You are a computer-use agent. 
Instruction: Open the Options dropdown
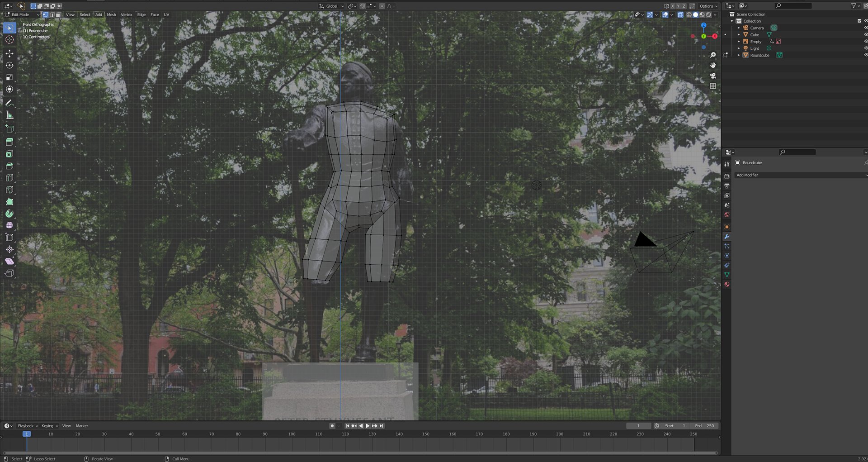click(x=708, y=6)
